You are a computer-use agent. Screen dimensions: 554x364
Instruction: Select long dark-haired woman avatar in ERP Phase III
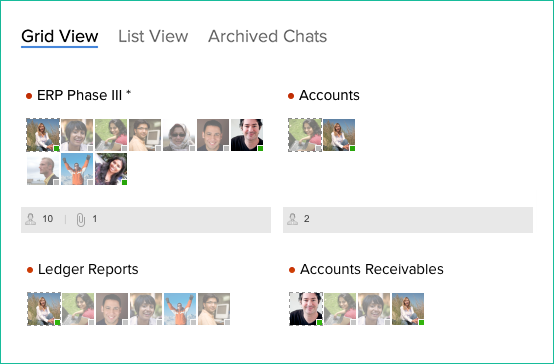pyautogui.click(x=111, y=169)
